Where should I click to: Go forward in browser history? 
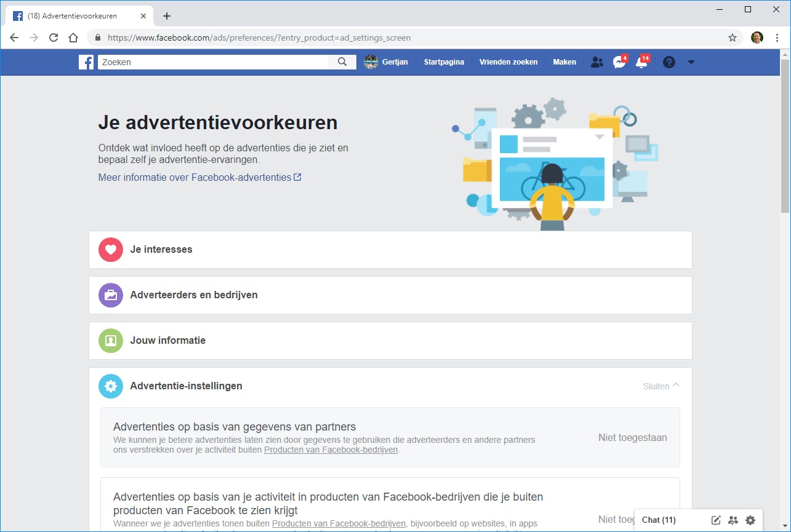(x=34, y=38)
